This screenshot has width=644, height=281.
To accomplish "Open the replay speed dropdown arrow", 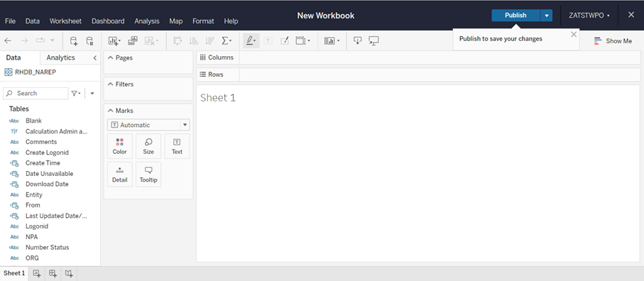I will [52, 40].
